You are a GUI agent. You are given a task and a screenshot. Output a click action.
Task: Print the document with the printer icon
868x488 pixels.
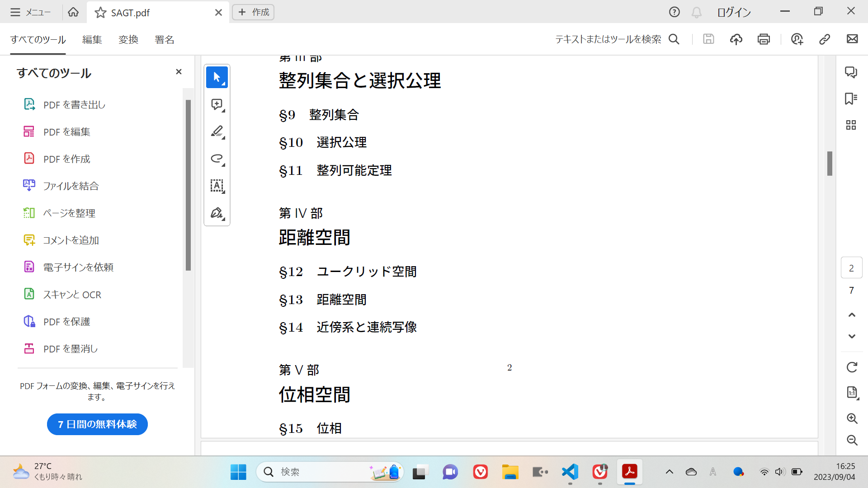764,39
